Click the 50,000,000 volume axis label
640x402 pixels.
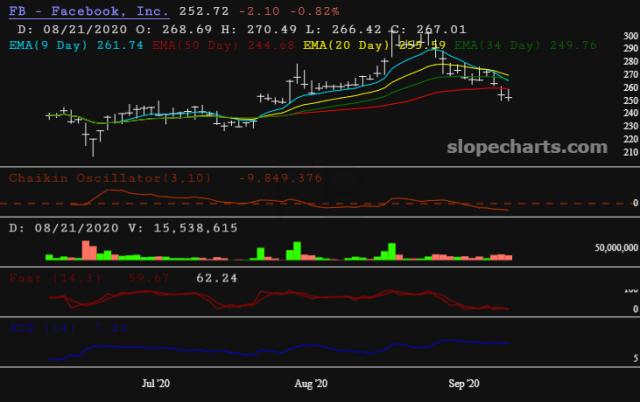point(616,248)
